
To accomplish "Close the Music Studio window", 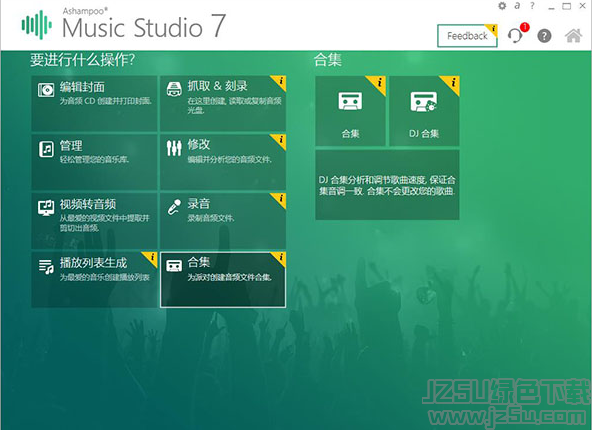I will pos(583,6).
